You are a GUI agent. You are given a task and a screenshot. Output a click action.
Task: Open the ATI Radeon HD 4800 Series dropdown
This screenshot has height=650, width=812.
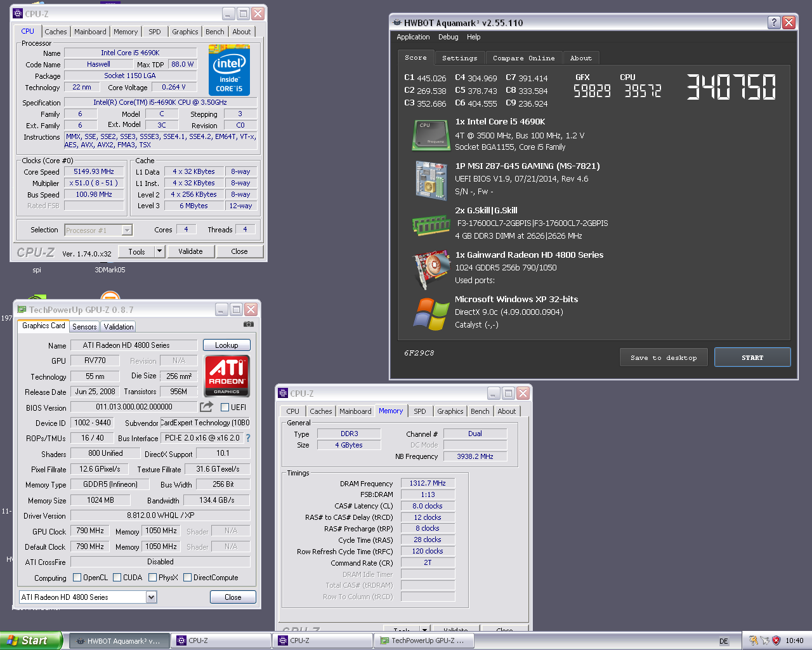click(152, 597)
